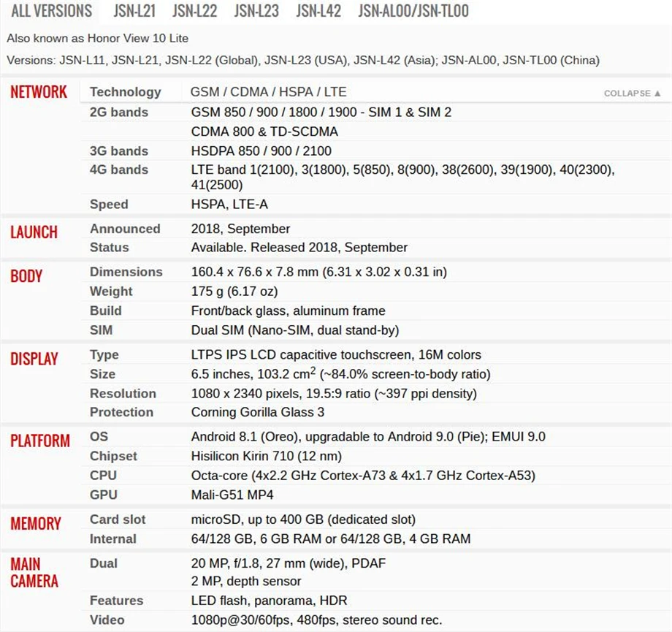
Task: Click the SIM label
Action: pyautogui.click(x=101, y=330)
